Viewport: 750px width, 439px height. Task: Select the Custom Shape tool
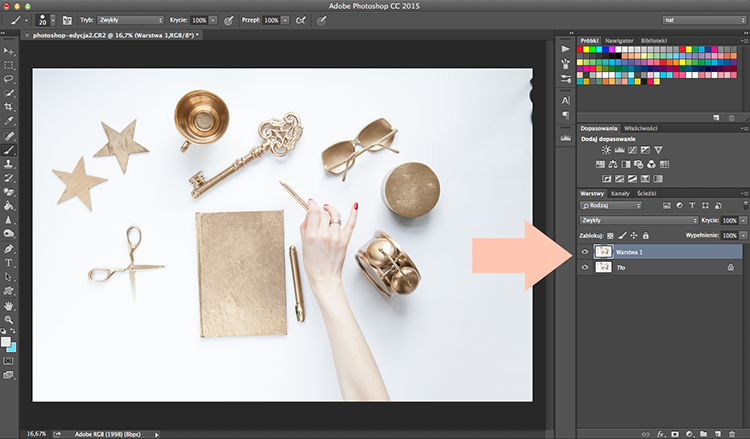click(9, 290)
